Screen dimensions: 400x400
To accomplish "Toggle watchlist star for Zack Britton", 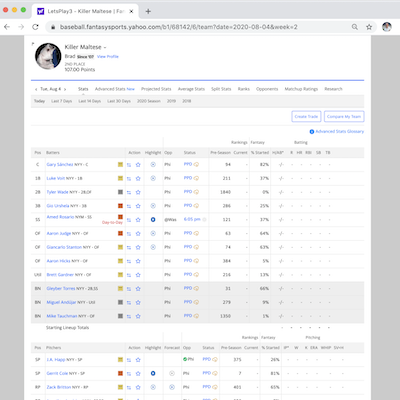I will click(x=138, y=387).
